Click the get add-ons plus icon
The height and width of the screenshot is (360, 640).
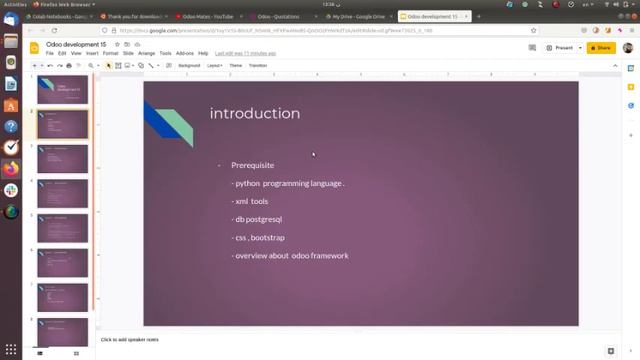click(631, 135)
